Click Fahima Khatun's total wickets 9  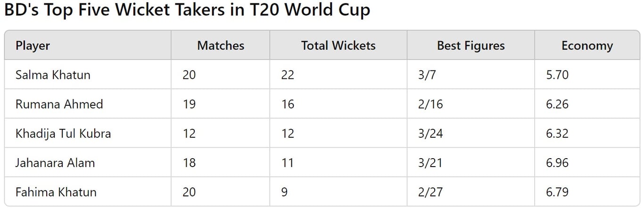coord(284,192)
